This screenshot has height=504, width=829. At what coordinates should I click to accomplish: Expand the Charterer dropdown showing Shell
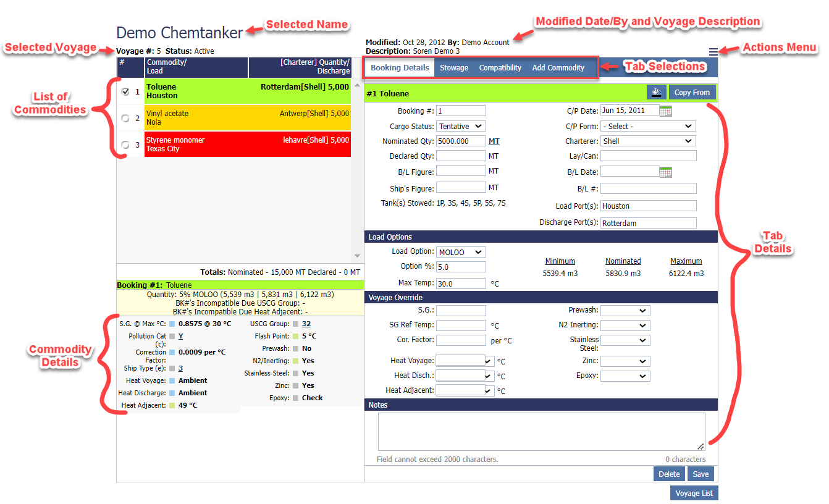pos(648,141)
